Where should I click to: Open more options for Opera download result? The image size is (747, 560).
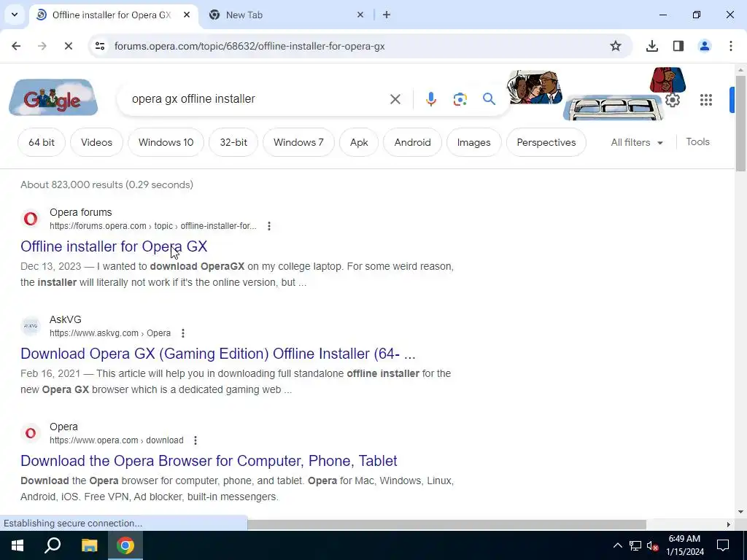coord(196,440)
